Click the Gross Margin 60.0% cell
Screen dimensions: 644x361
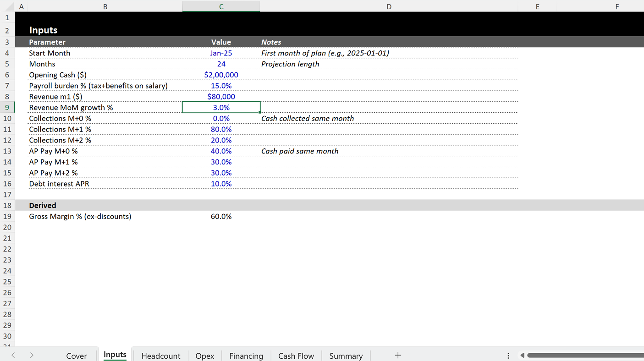coord(221,216)
